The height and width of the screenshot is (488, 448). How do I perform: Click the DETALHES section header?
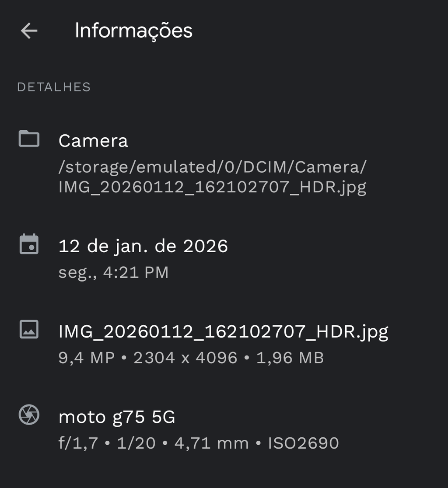click(54, 87)
